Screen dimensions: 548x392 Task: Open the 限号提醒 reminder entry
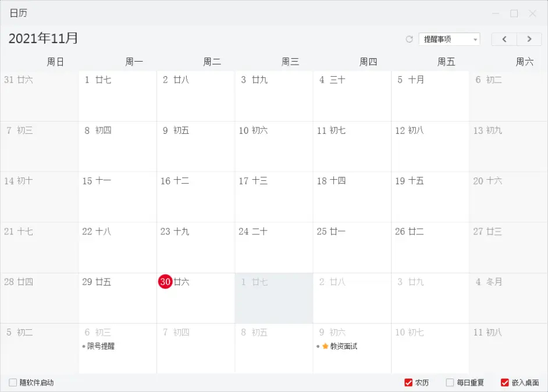tap(101, 347)
